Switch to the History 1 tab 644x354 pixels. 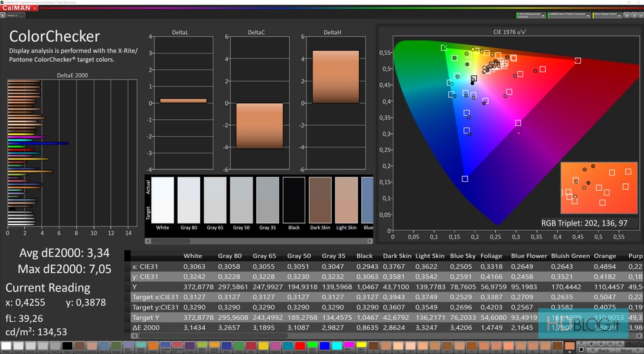point(12,15)
